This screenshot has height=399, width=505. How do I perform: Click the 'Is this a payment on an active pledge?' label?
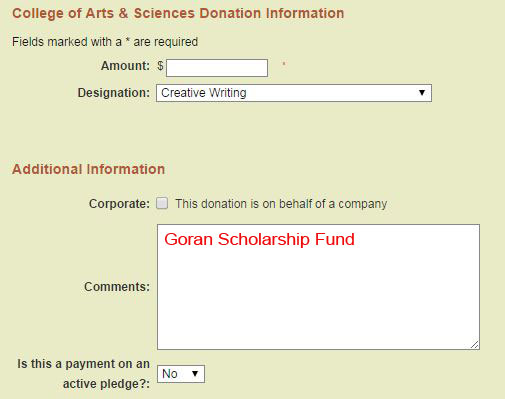83,374
